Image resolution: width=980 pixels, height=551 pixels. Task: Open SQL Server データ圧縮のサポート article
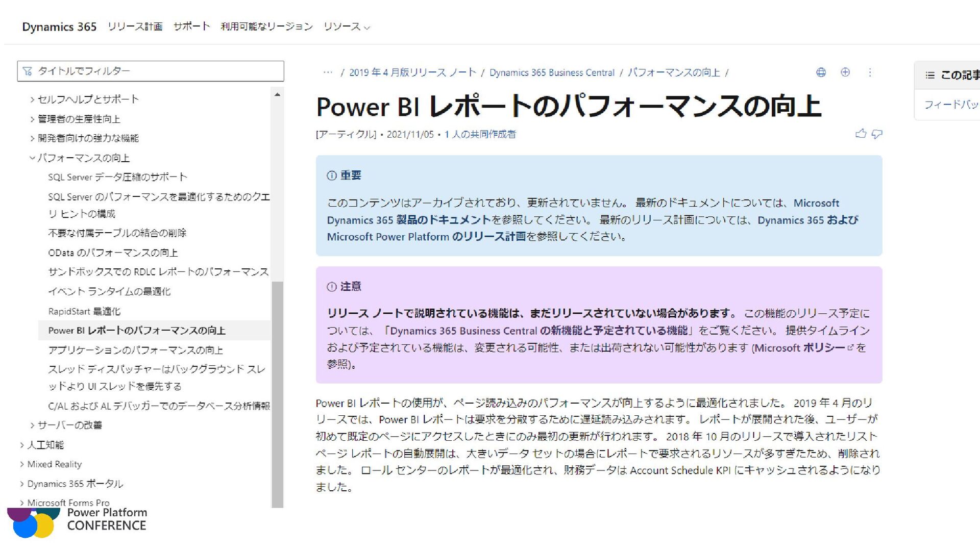click(x=118, y=177)
